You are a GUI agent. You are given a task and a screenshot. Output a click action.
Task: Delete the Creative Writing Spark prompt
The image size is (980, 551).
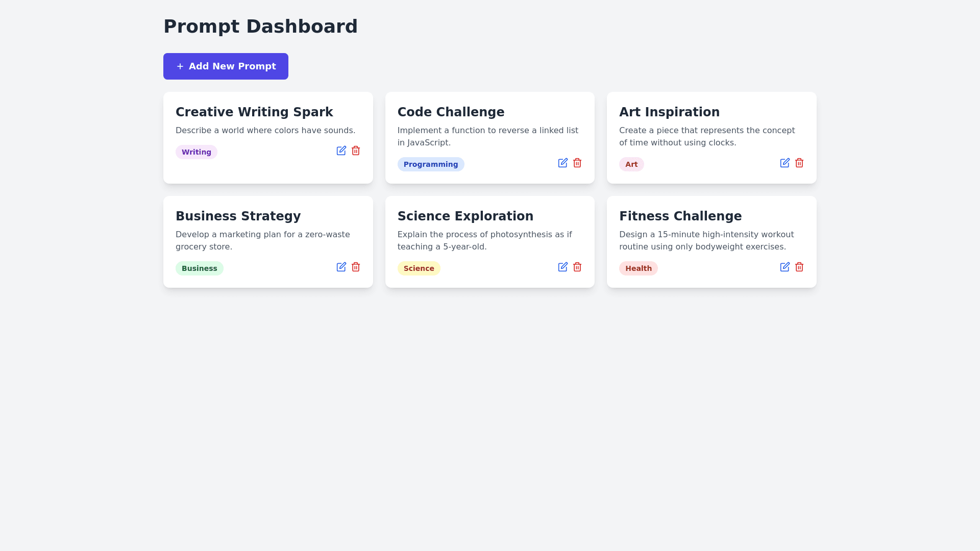click(356, 151)
